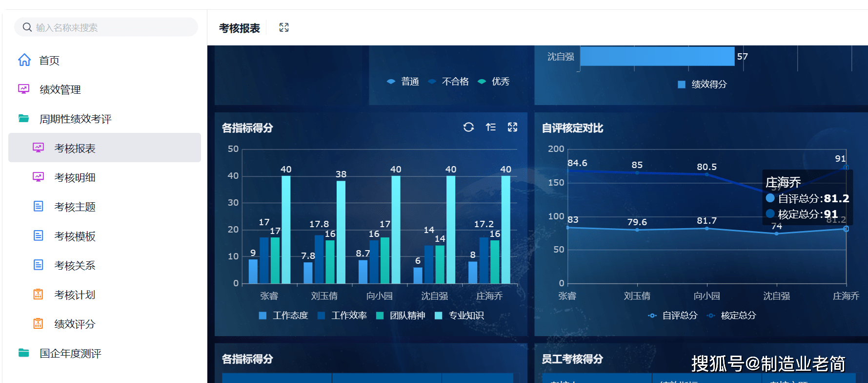Click the 考核报表 sidebar icon
This screenshot has width=868, height=383.
coord(38,148)
